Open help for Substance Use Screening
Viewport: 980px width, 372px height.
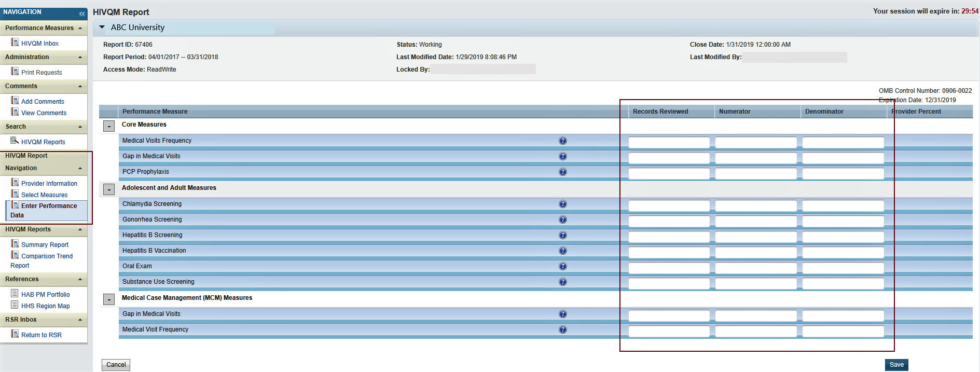[562, 282]
